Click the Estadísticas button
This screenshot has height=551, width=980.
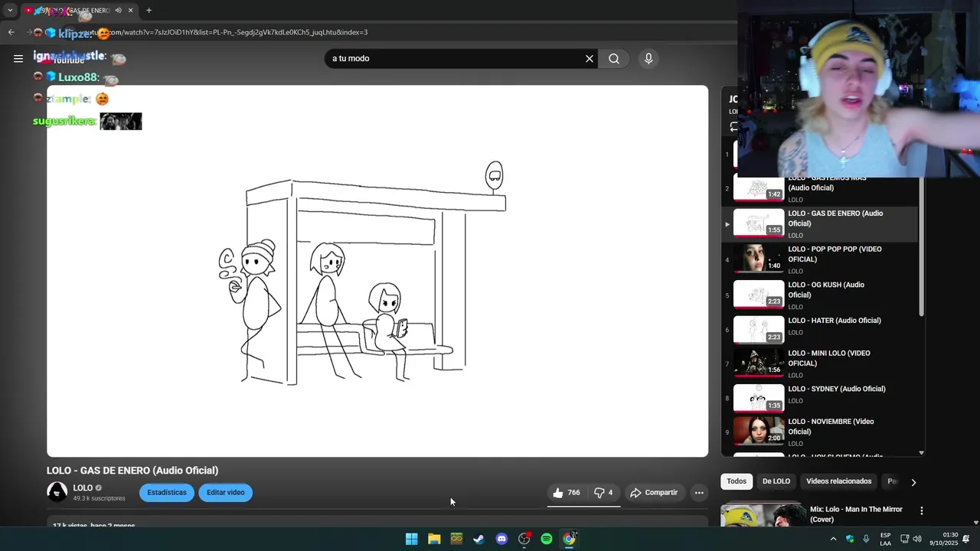[167, 493]
